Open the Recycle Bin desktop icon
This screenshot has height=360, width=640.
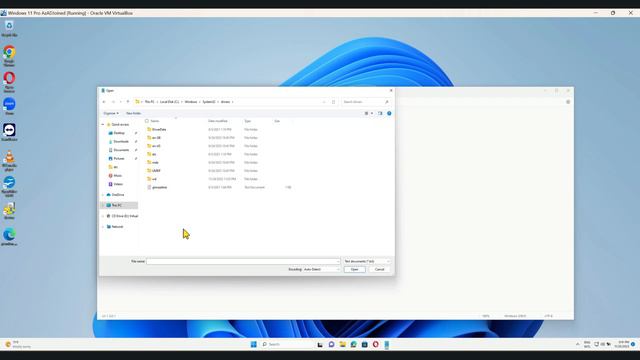(9, 29)
